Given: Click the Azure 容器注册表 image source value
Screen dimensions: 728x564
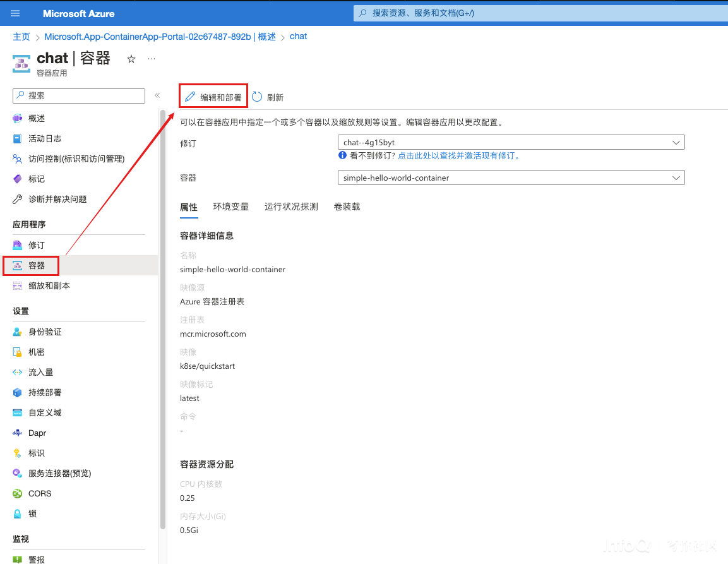Looking at the screenshot, I should (212, 301).
